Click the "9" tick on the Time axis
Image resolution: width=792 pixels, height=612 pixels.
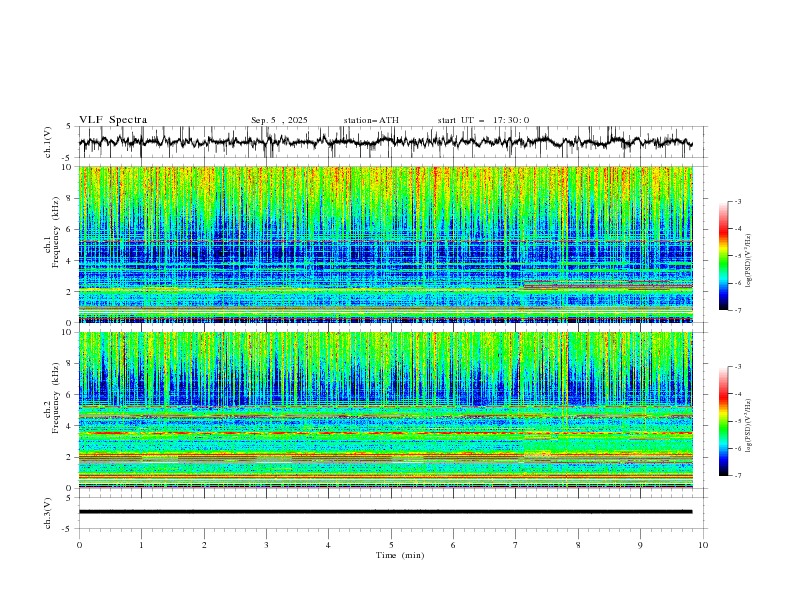[640, 545]
